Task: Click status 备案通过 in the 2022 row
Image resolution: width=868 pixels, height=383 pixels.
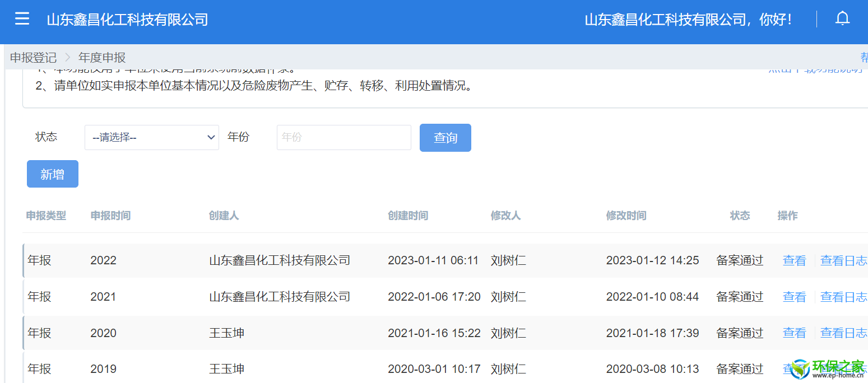Action: point(740,260)
